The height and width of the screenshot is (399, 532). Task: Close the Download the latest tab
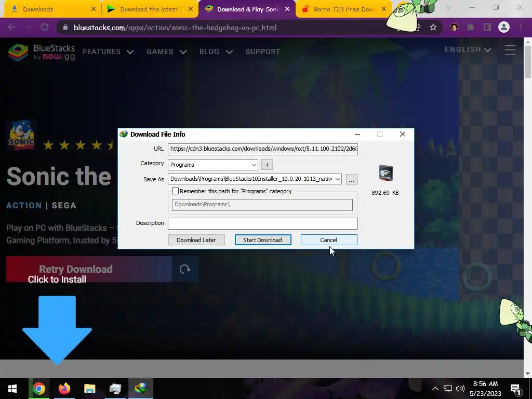click(191, 9)
